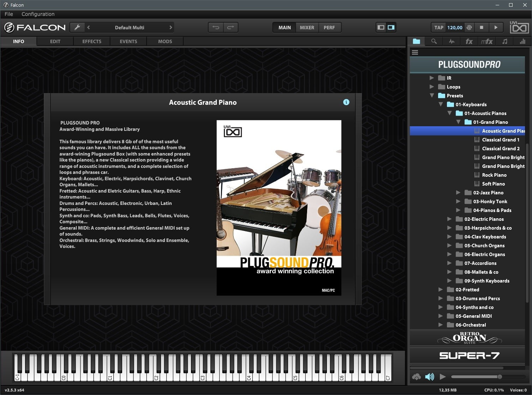Select the MAIN view button
532x395 pixels.
285,28
